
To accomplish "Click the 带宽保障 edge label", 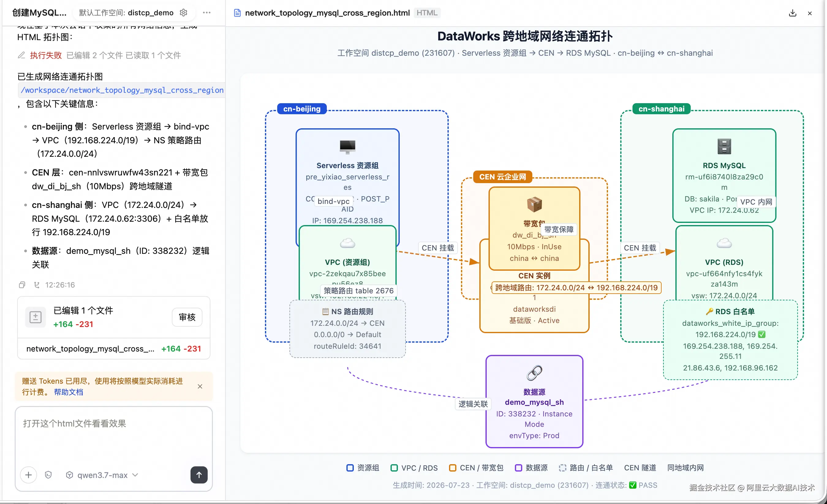I will tap(559, 230).
